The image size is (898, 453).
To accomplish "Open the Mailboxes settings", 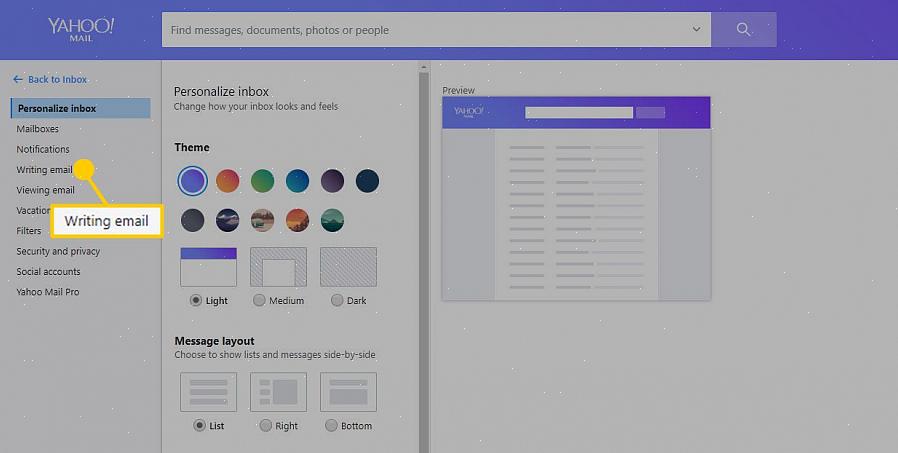I will click(x=38, y=129).
